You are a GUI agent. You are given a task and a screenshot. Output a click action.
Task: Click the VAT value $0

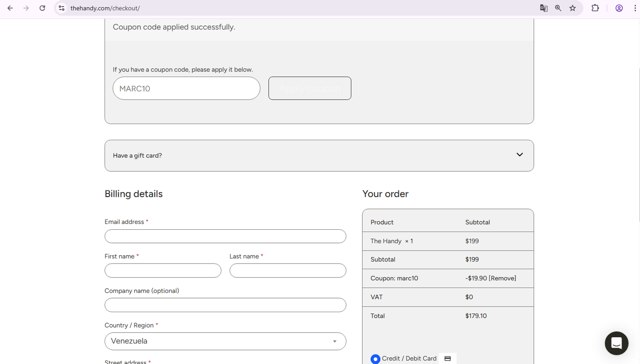pyautogui.click(x=469, y=297)
